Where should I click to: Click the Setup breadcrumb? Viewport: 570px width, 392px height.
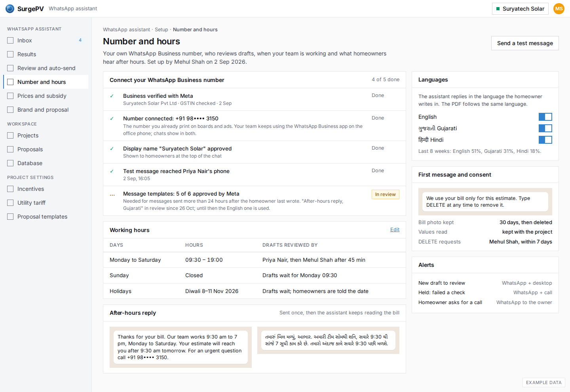point(161,30)
